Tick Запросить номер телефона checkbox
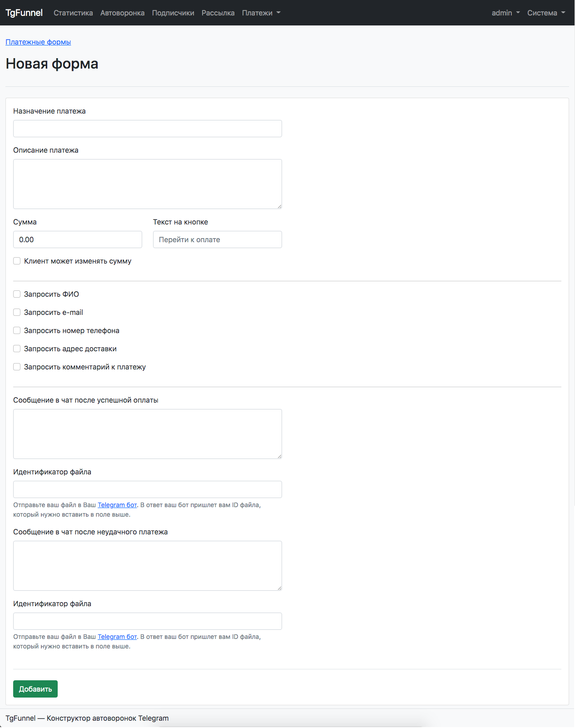The image size is (575, 728). click(17, 330)
